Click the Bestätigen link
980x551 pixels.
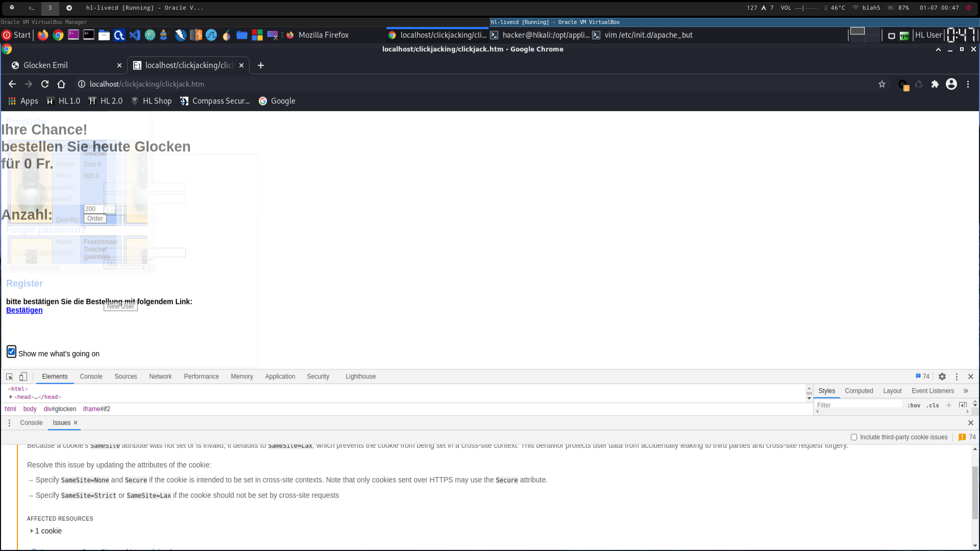(x=24, y=310)
